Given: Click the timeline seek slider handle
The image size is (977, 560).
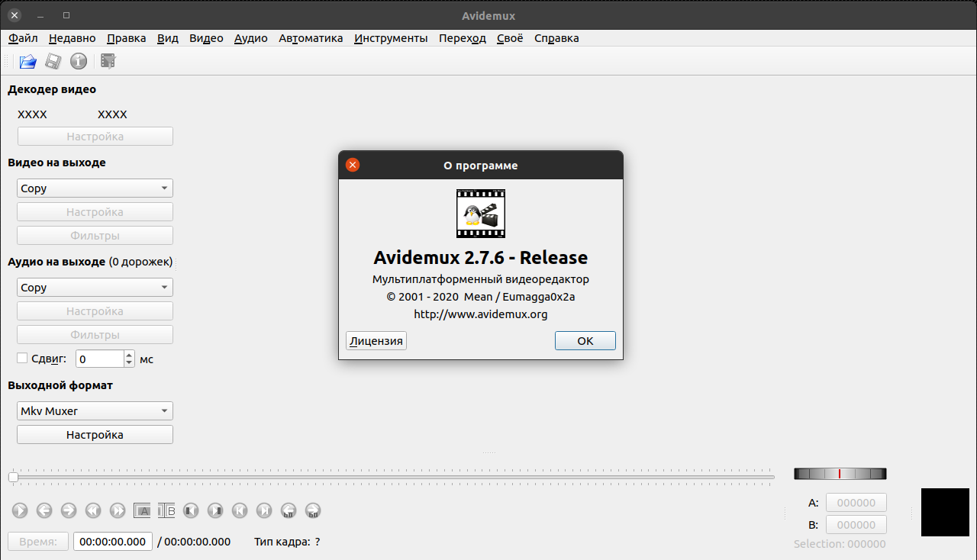Looking at the screenshot, I should (x=13, y=477).
